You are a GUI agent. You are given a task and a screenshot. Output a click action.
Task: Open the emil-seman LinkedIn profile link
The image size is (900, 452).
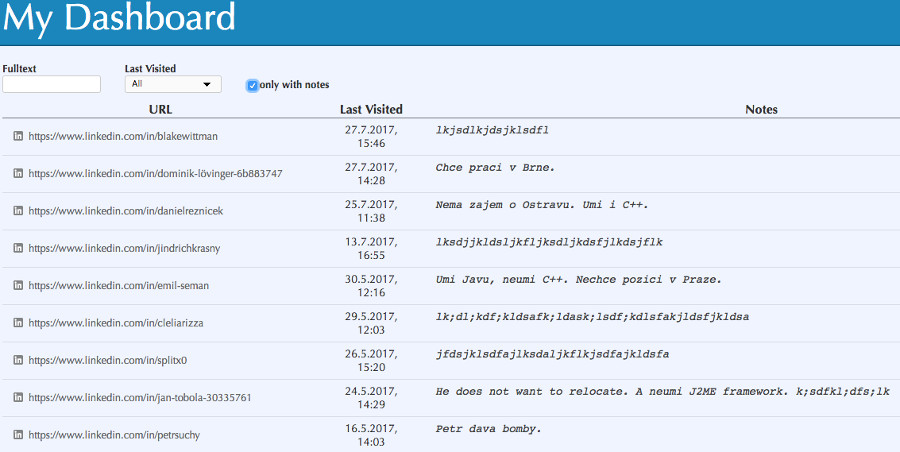119,285
